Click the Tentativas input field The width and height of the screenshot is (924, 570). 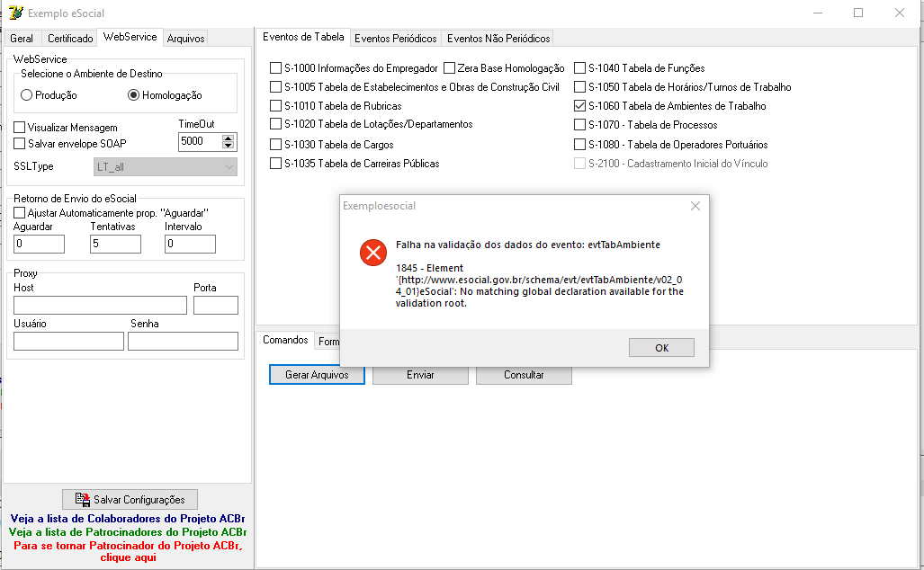pos(115,244)
